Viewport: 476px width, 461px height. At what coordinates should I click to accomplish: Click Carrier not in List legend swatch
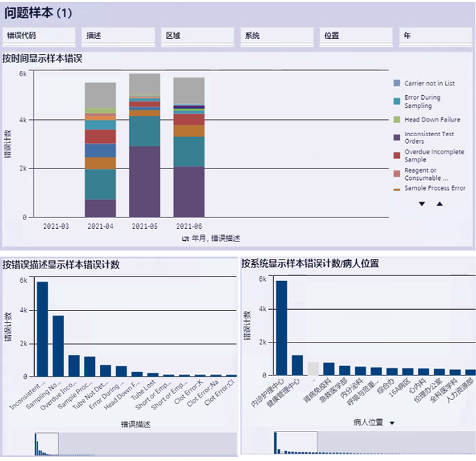(x=396, y=84)
